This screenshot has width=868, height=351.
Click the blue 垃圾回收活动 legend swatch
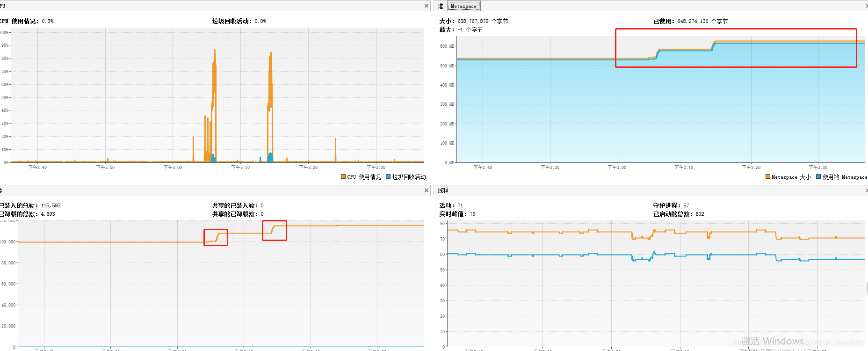click(388, 176)
